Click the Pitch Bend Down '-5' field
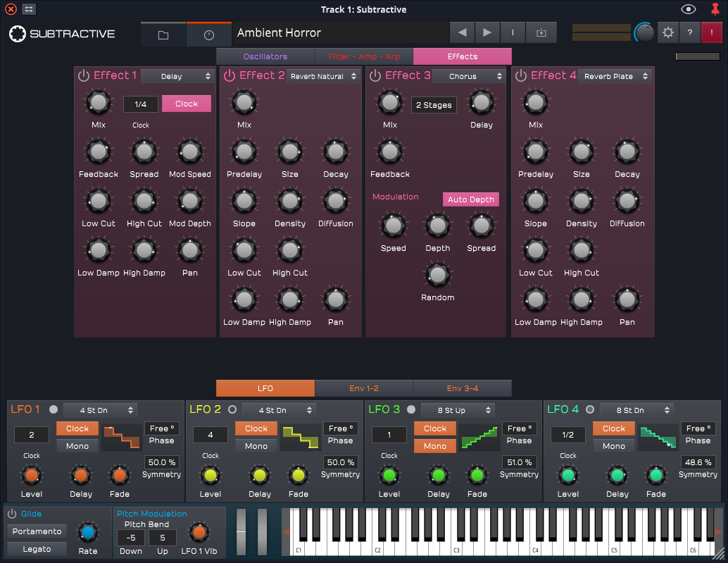 point(131,538)
